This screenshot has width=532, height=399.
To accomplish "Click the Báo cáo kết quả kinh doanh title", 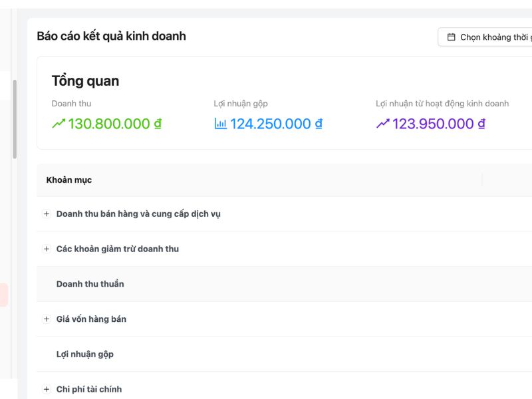I will 111,36.
